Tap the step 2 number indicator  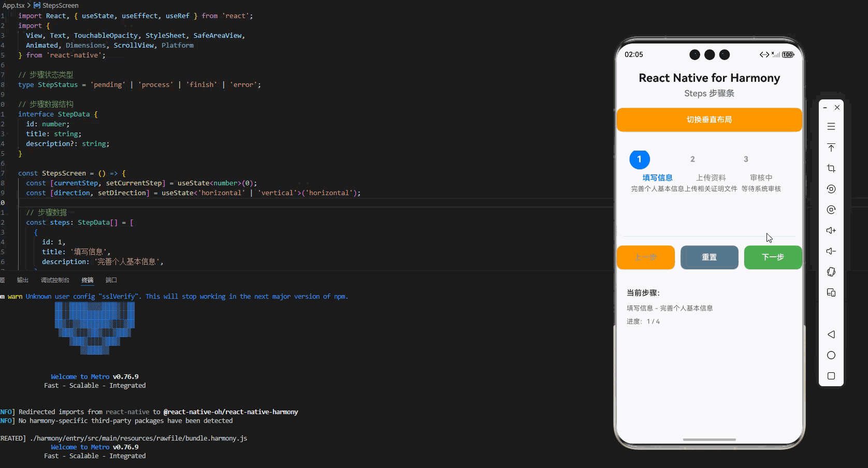692,159
